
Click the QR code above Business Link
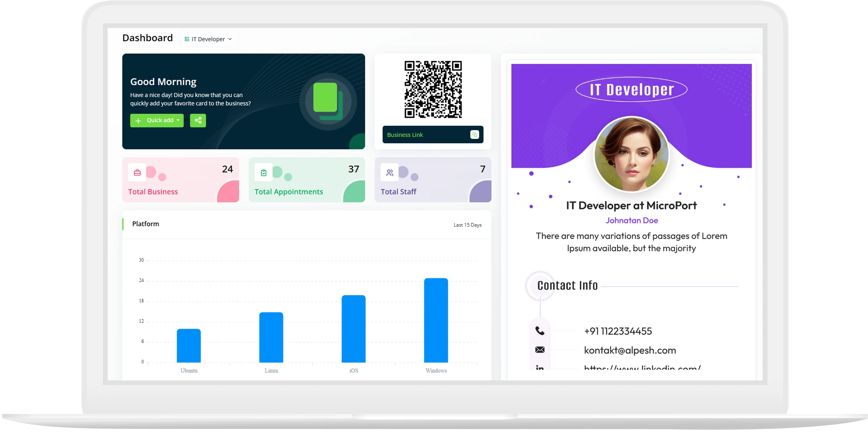point(433,89)
